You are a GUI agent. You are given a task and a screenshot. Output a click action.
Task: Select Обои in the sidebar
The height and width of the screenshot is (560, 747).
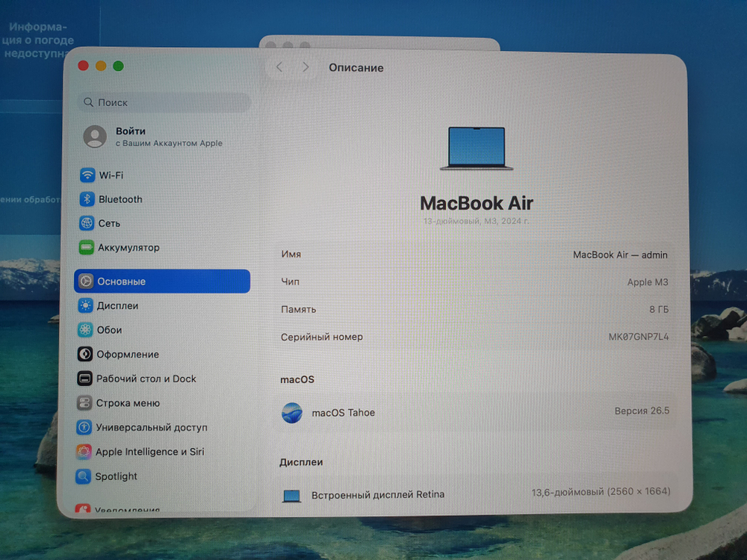coord(109,330)
